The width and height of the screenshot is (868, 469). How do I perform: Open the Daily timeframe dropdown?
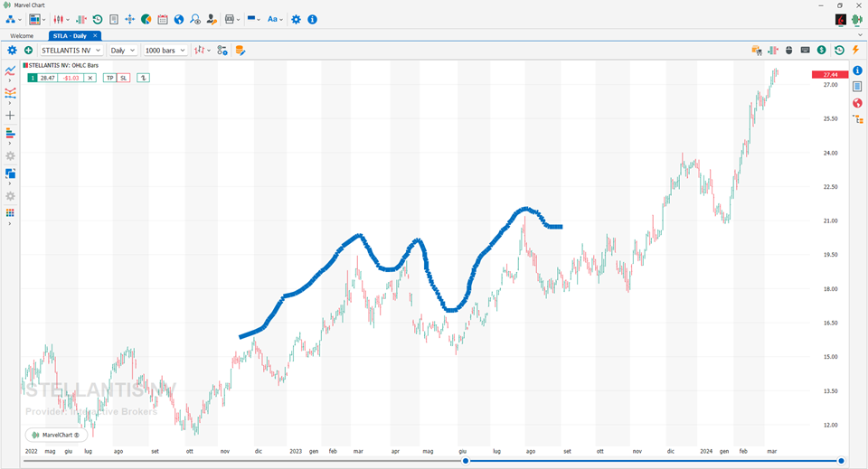tap(122, 51)
